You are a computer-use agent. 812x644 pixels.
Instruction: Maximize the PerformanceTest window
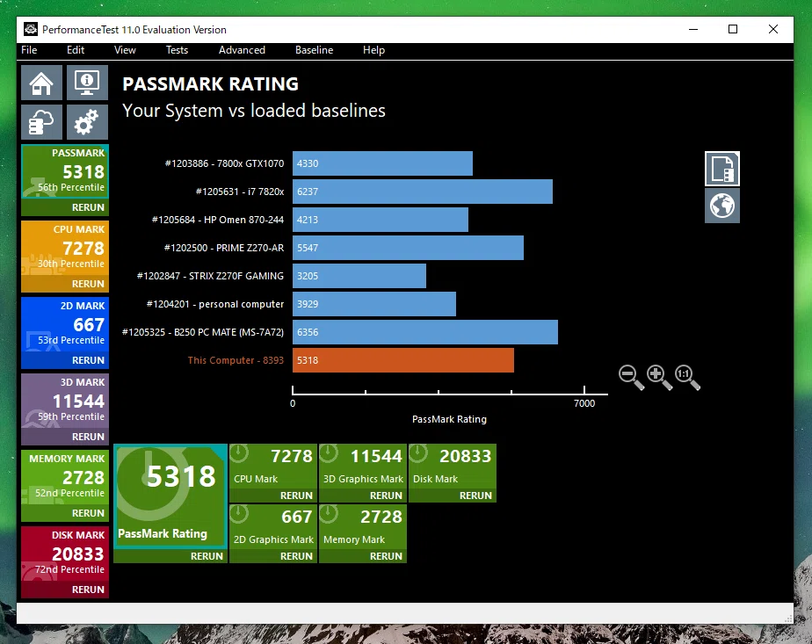(733, 30)
